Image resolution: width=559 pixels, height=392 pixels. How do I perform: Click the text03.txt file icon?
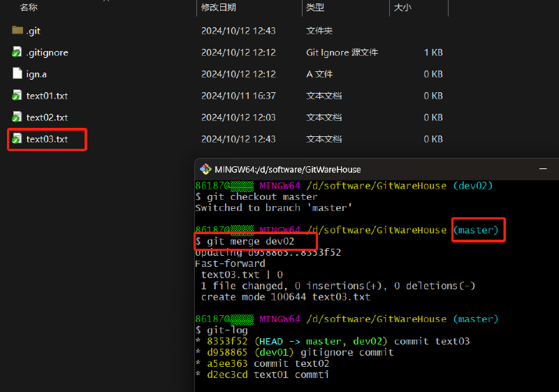click(x=17, y=138)
